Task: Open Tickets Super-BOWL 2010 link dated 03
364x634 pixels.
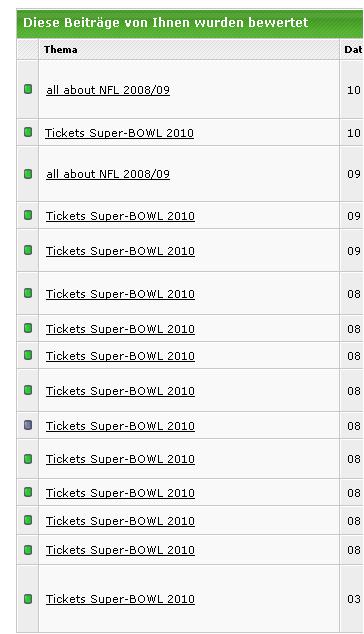Action: coord(120,599)
